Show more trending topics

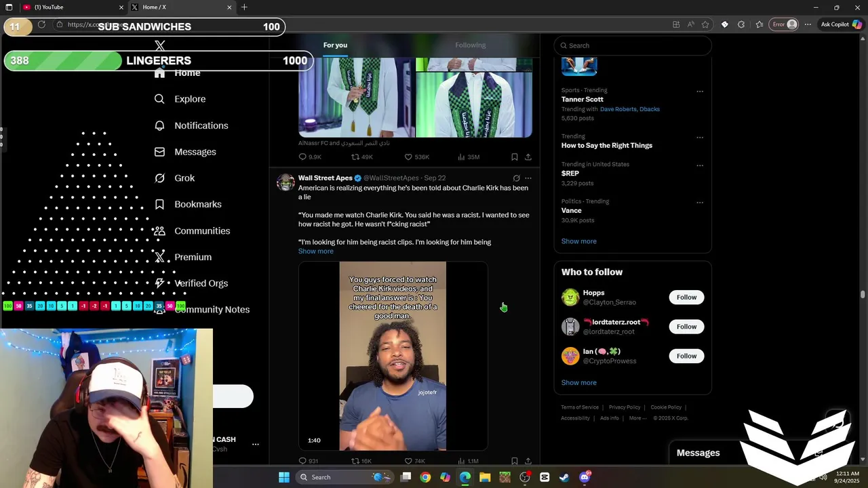click(x=579, y=241)
